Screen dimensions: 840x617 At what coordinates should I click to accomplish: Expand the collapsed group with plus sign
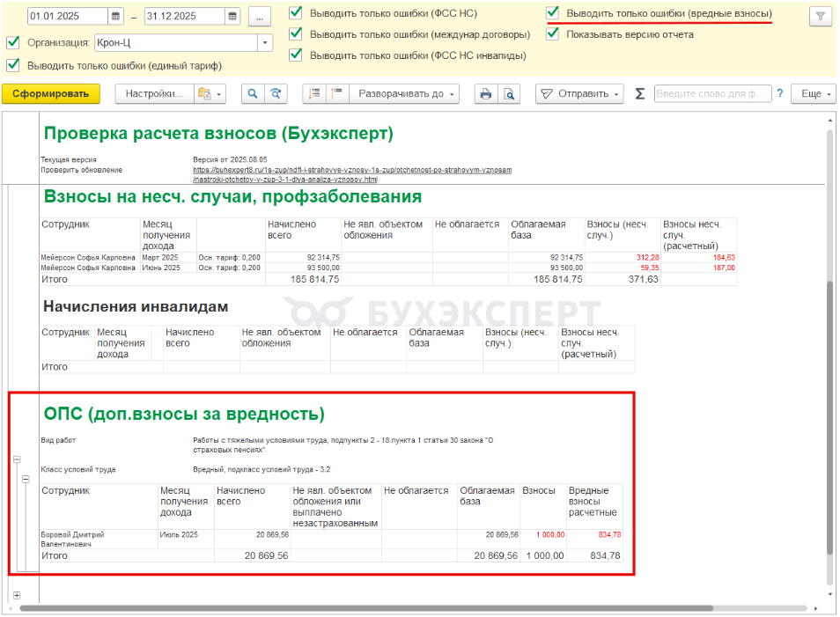[17, 595]
